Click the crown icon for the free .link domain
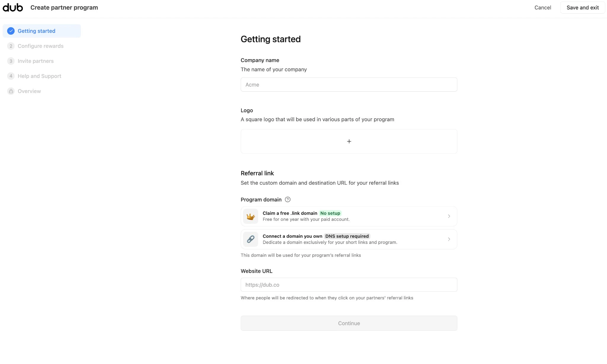607x364 pixels. click(250, 216)
